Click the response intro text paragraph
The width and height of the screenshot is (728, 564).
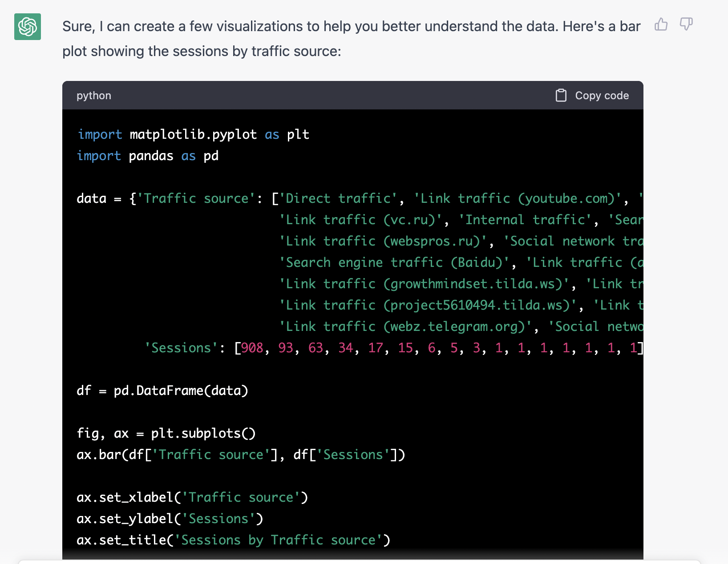(352, 39)
